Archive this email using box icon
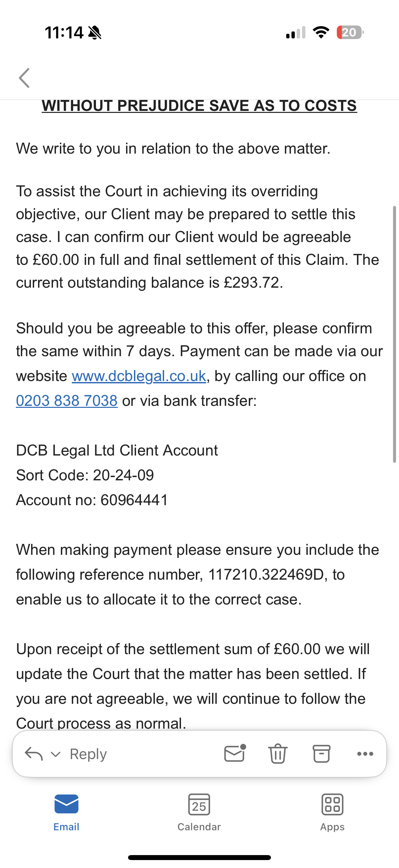This screenshot has height=868, width=399. point(321,753)
